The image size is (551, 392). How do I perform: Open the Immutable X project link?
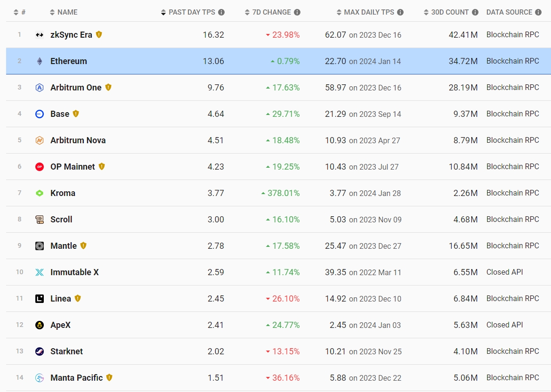click(74, 272)
